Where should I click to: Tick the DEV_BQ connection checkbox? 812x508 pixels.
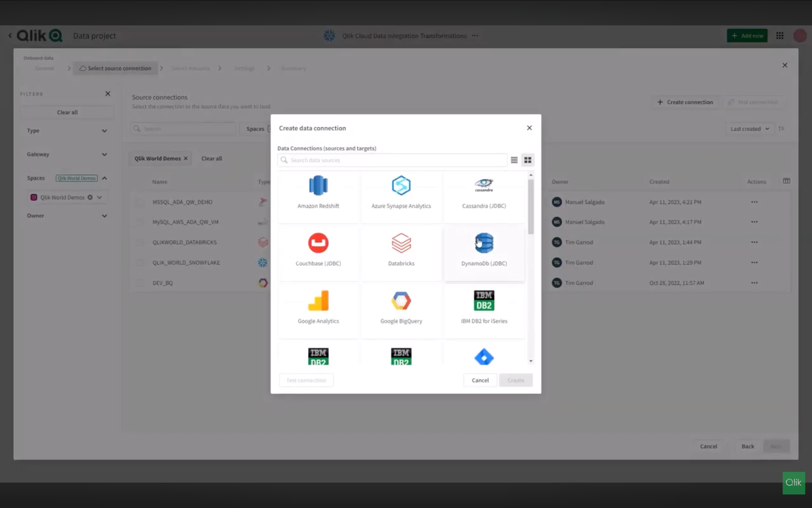coord(140,283)
